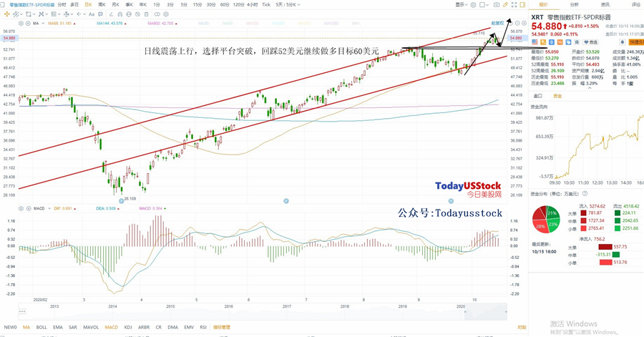
Task: Select the Tick chart interval
Action: (x=266, y=4)
